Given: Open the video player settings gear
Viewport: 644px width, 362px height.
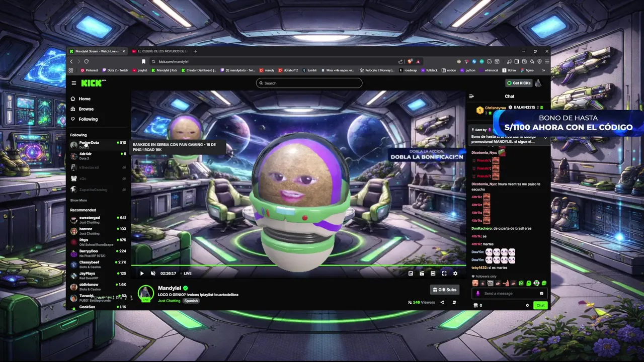Looking at the screenshot, I should pos(455,274).
